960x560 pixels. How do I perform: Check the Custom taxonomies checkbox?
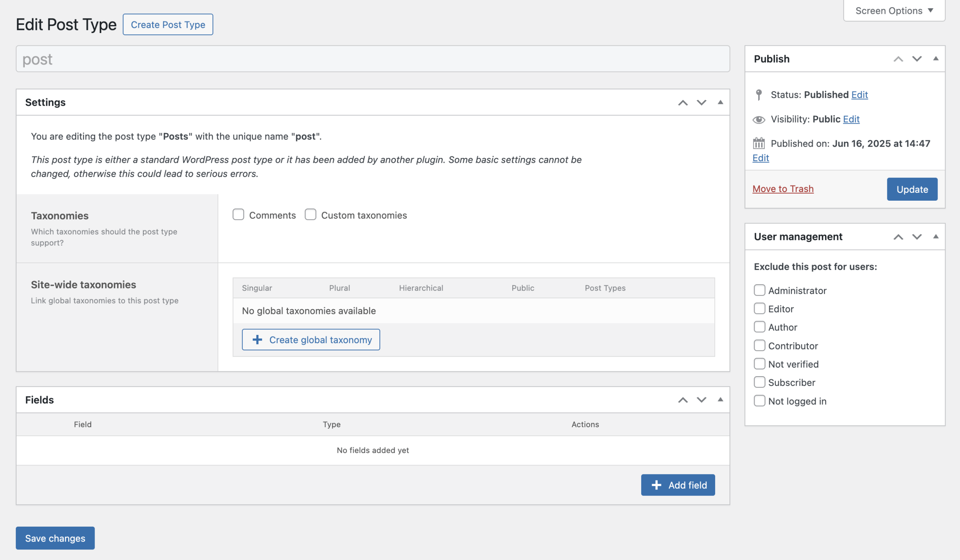(x=310, y=215)
